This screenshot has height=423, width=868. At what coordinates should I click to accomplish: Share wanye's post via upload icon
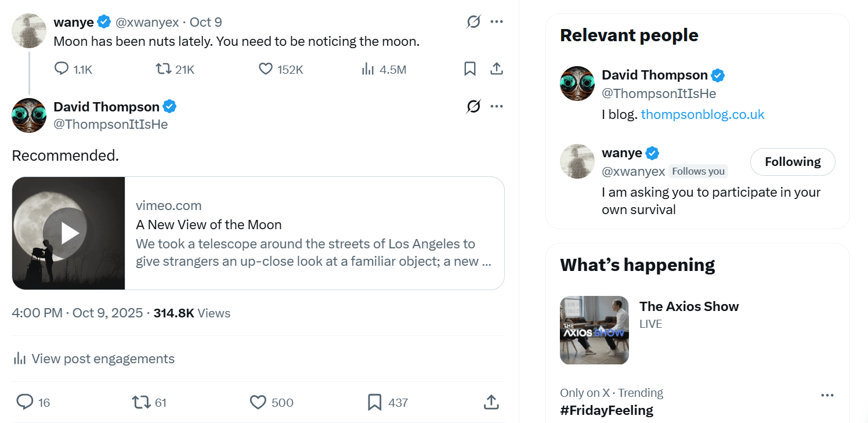tap(497, 69)
